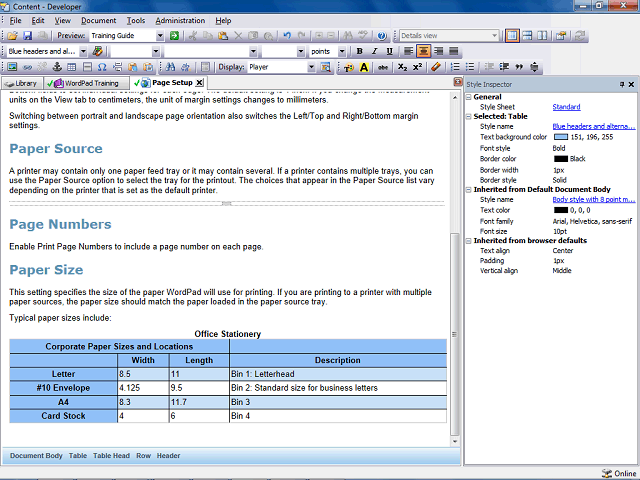
Task: Click the style paintbrush icon
Action: tap(97, 51)
